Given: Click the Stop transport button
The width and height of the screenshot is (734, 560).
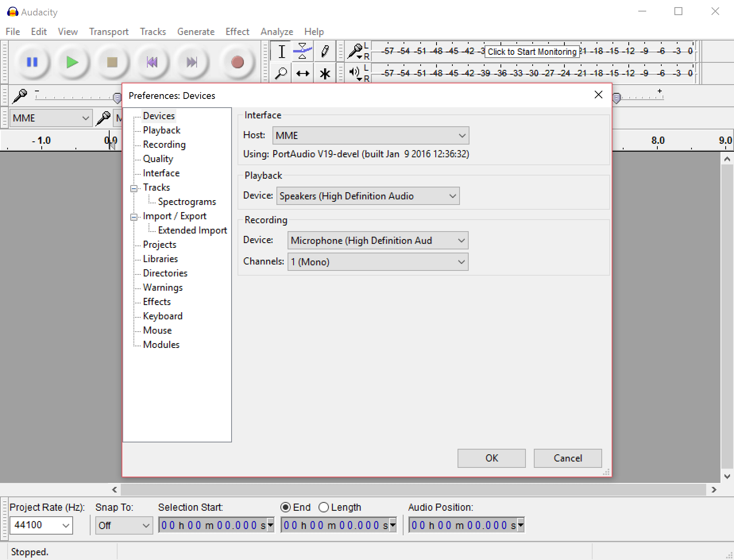Looking at the screenshot, I should [x=112, y=62].
